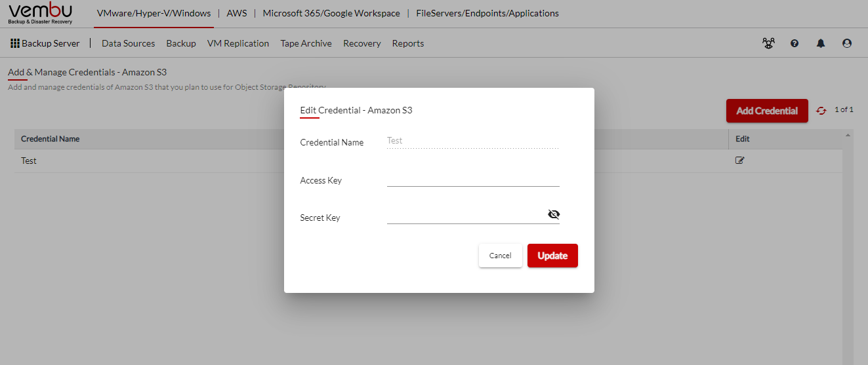Click the user group icon in top bar
868x365 pixels.
click(768, 43)
